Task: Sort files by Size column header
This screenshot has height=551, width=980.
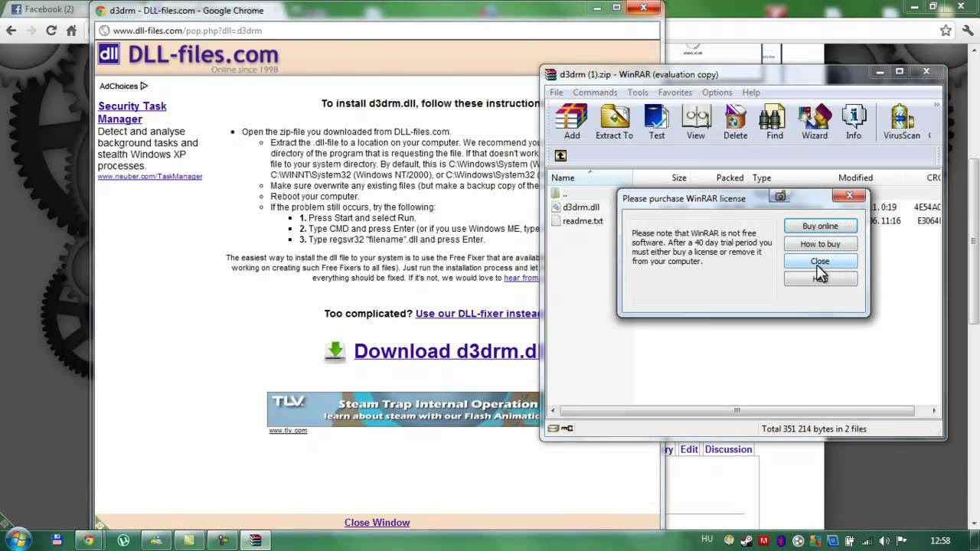Action: click(x=662, y=178)
